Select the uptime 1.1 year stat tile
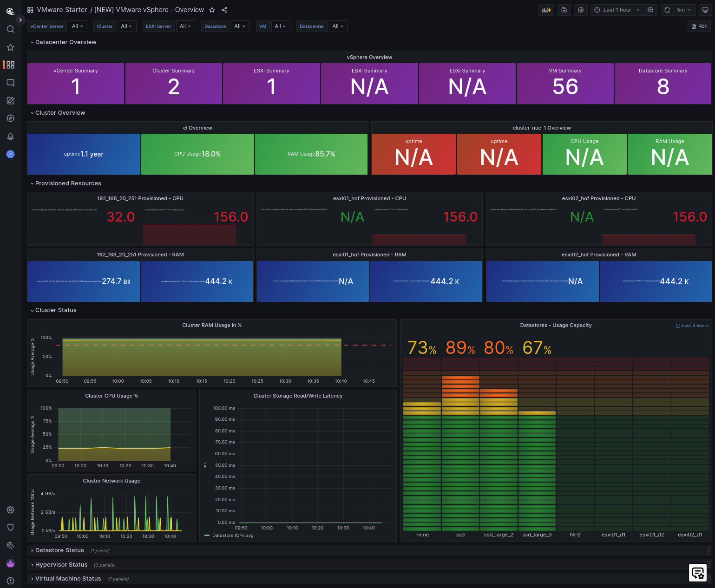The height and width of the screenshot is (588, 715). click(x=84, y=154)
